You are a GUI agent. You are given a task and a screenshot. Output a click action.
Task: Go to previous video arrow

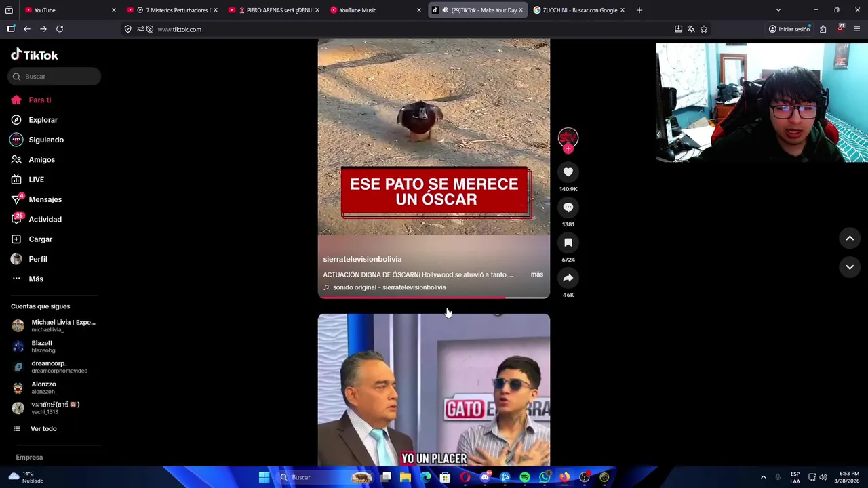pos(850,238)
